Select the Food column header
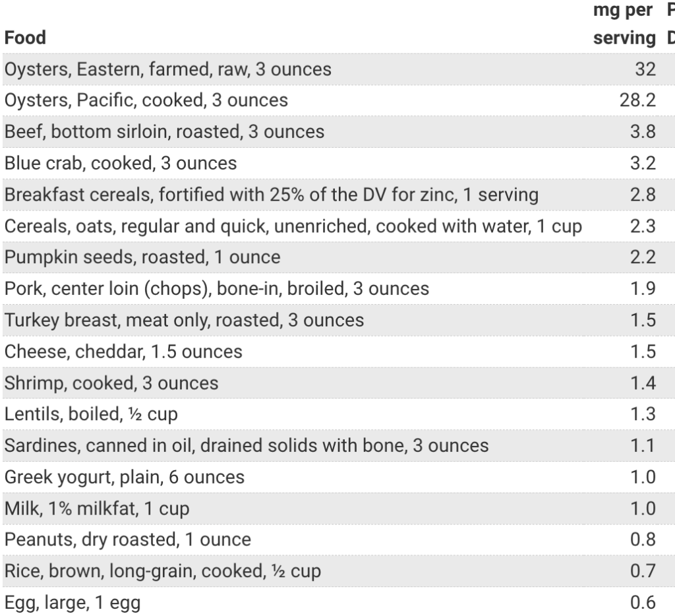 pos(25,38)
